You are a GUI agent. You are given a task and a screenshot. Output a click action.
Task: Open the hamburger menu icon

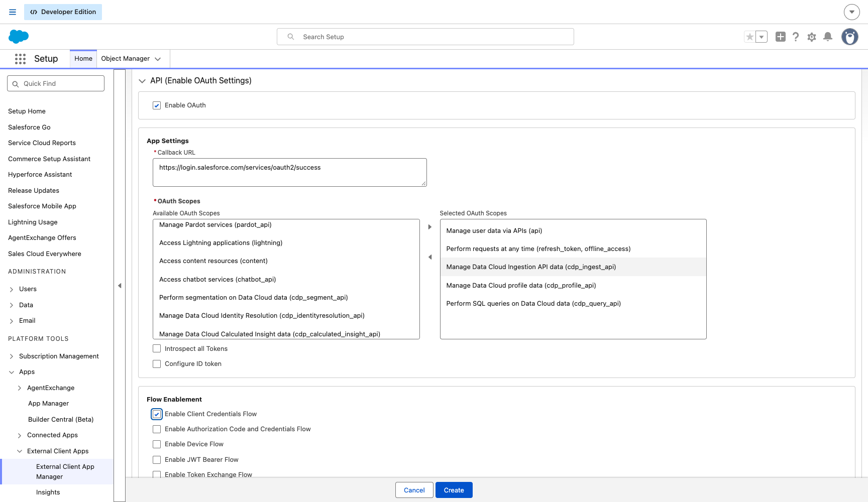pos(13,12)
